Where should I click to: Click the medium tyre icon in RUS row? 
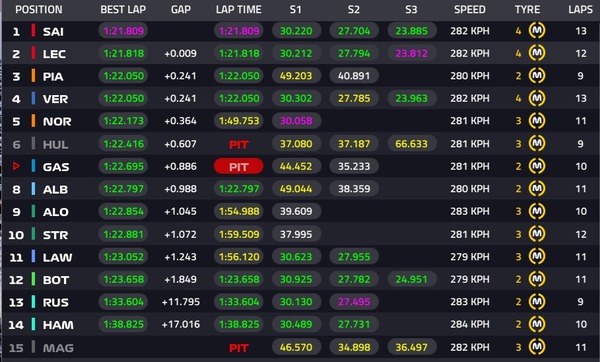point(537,302)
